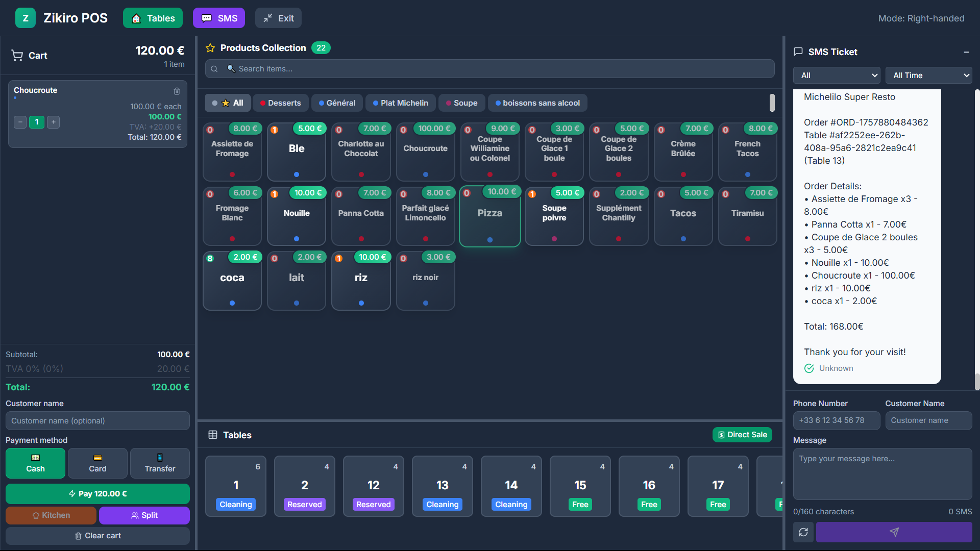Select table 1 with Cleaning status
The height and width of the screenshot is (551, 980).
[236, 486]
